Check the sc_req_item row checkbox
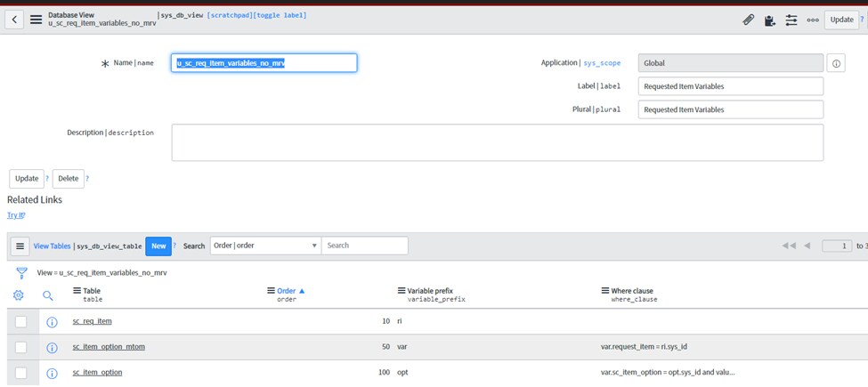This screenshot has height=387, width=868. [x=20, y=322]
